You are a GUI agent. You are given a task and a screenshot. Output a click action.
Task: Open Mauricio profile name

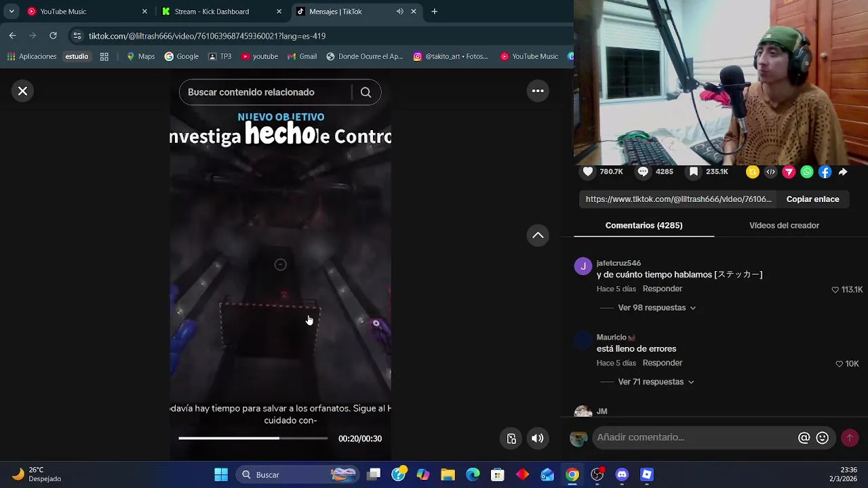click(612, 338)
